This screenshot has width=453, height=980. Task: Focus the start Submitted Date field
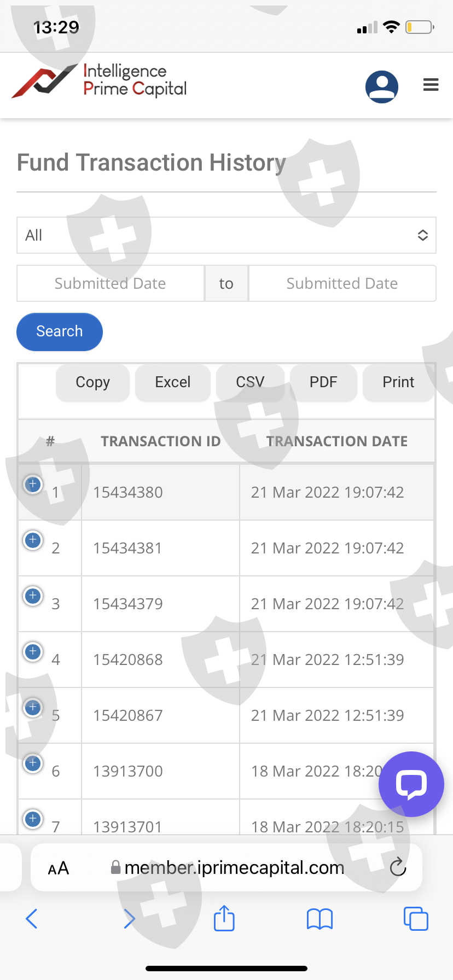pos(110,283)
